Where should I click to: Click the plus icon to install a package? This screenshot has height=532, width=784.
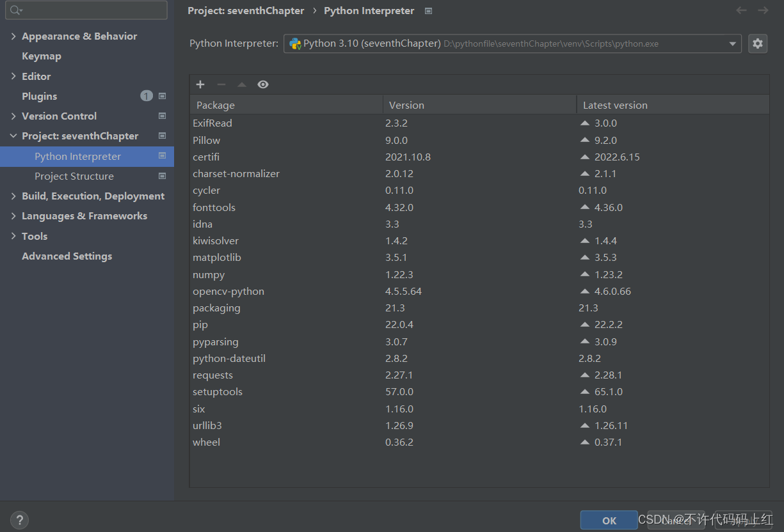(x=200, y=84)
